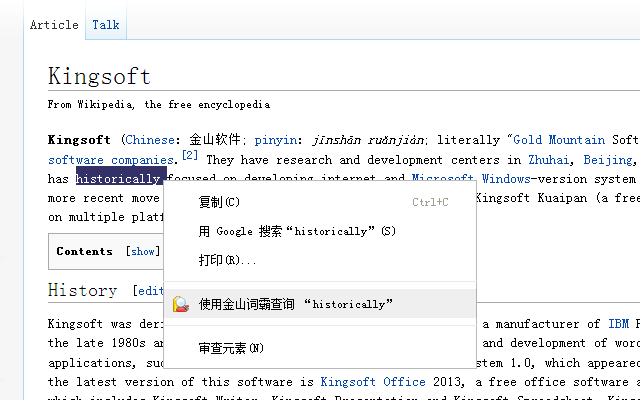Screen dimensions: 640x400
Task: Switch to the Talk tab
Action: pyautogui.click(x=106, y=24)
